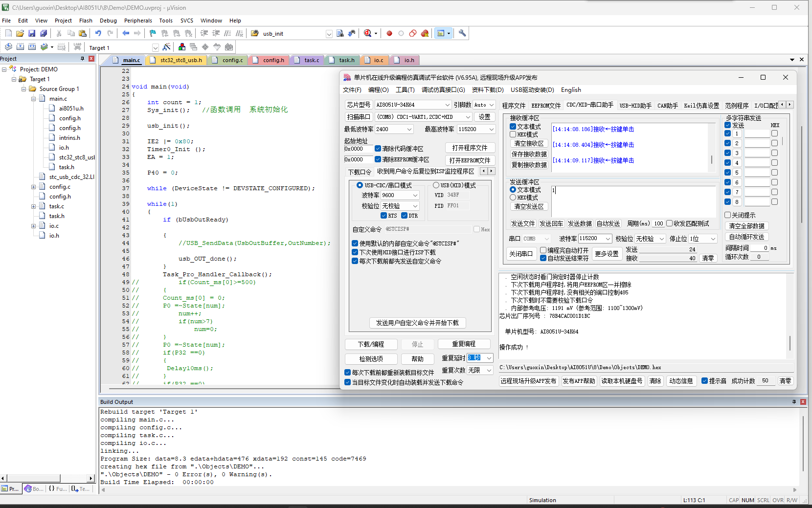Open 最高波特率 115200 dropdown

[x=491, y=129]
